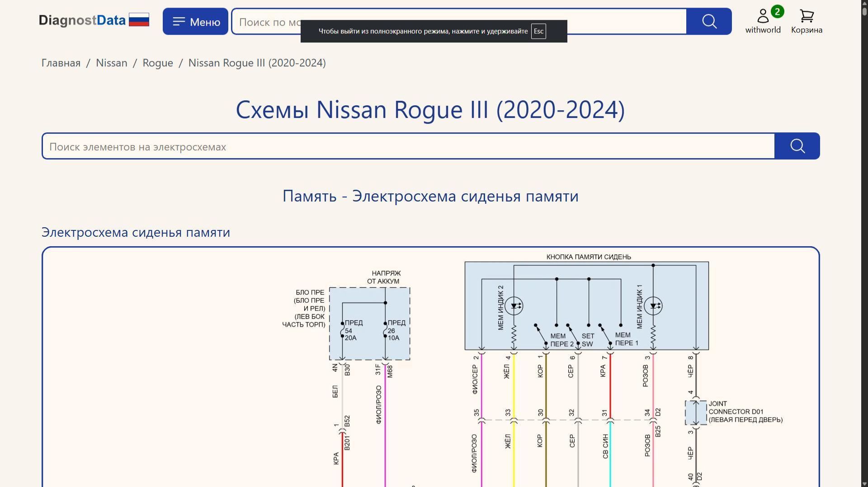
Task: Open the Nissan breadcrumb link
Action: pyautogui.click(x=111, y=63)
